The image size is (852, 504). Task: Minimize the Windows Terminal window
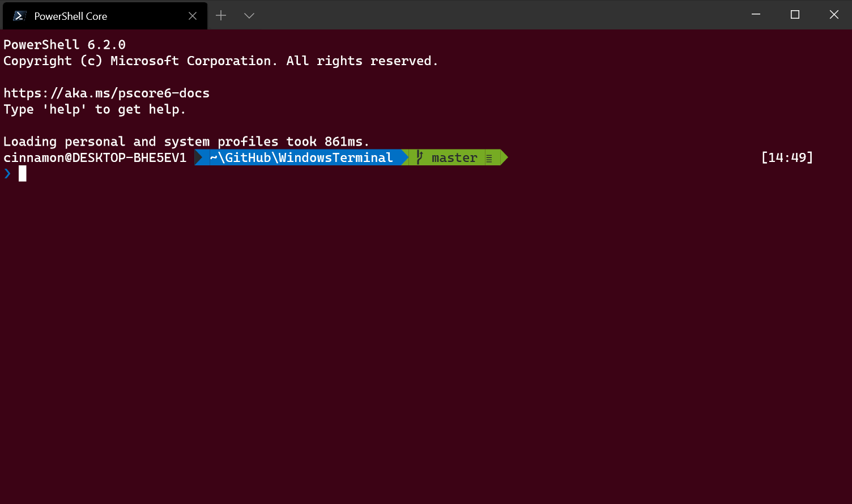756,15
